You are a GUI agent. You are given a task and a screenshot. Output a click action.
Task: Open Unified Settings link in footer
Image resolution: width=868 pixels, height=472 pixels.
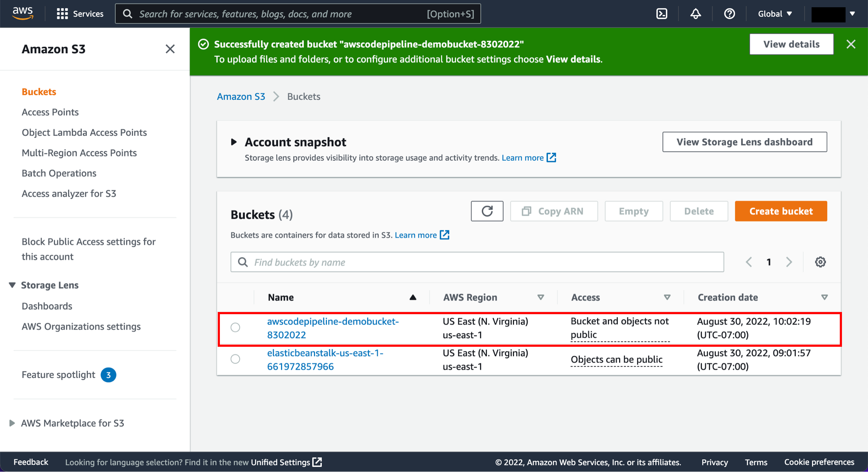point(281,462)
